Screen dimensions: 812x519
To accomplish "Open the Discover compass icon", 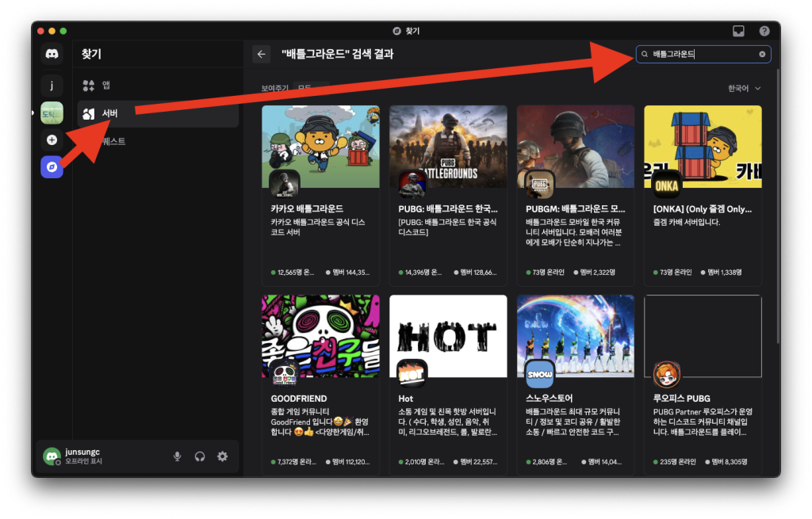I will click(52, 167).
